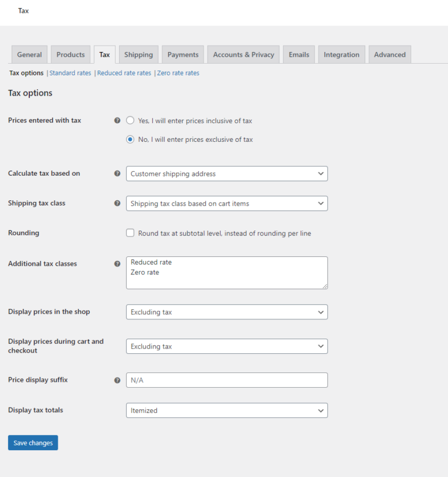Open the Zero rate rates link
The width and height of the screenshot is (448, 477).
coord(178,72)
